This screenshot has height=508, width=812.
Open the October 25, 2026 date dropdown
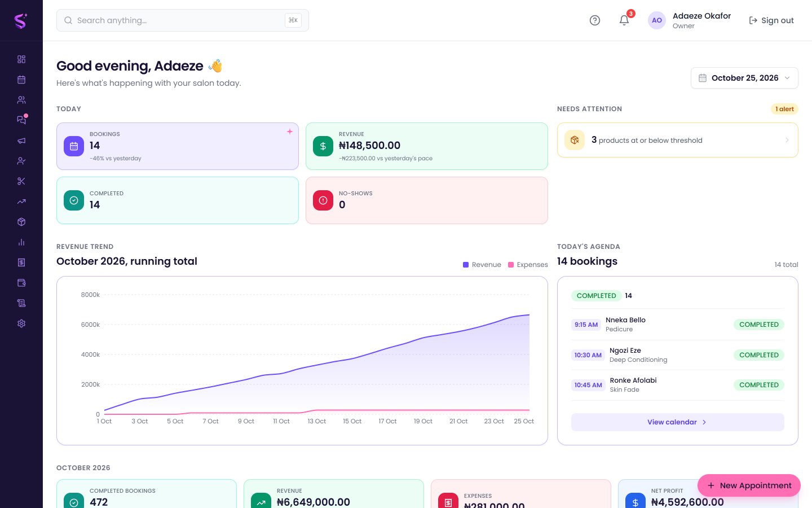[744, 78]
